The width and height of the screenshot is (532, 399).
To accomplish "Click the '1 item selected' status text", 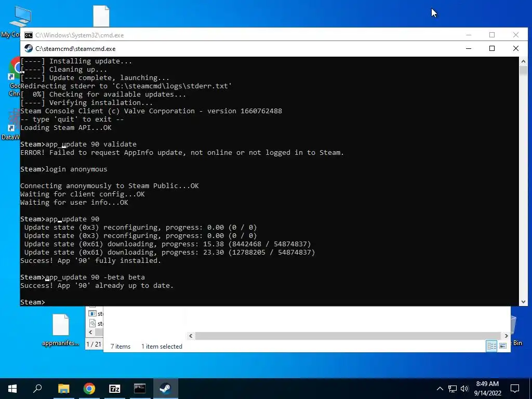I will (x=162, y=347).
